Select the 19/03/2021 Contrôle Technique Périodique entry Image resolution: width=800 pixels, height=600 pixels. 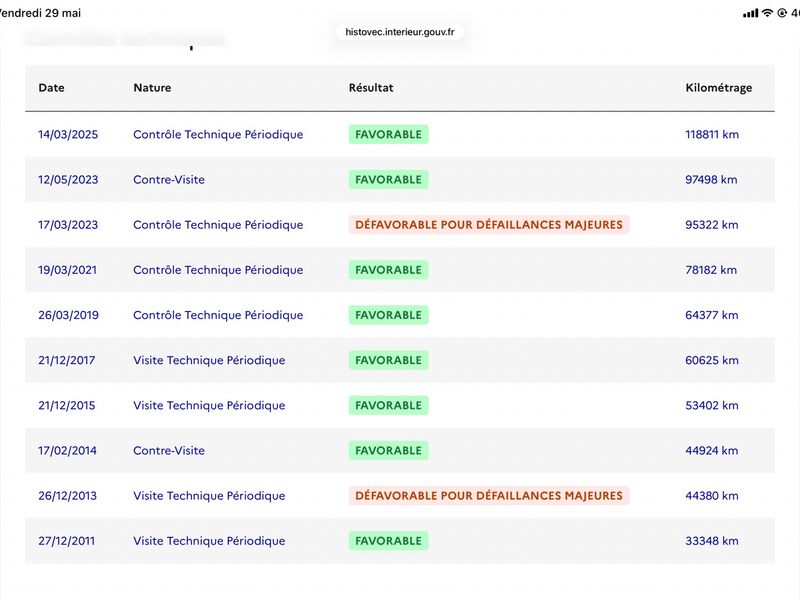coord(218,270)
